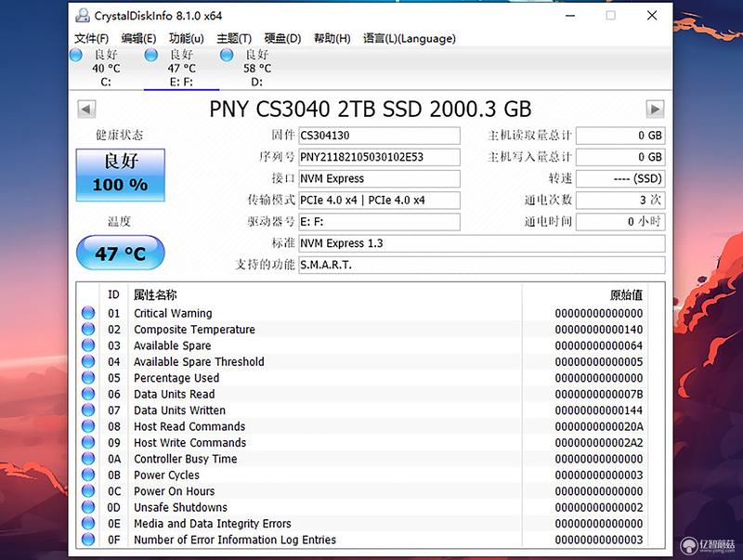
Task: Select the E: F: drive 47 °C tab
Action: coord(181,68)
